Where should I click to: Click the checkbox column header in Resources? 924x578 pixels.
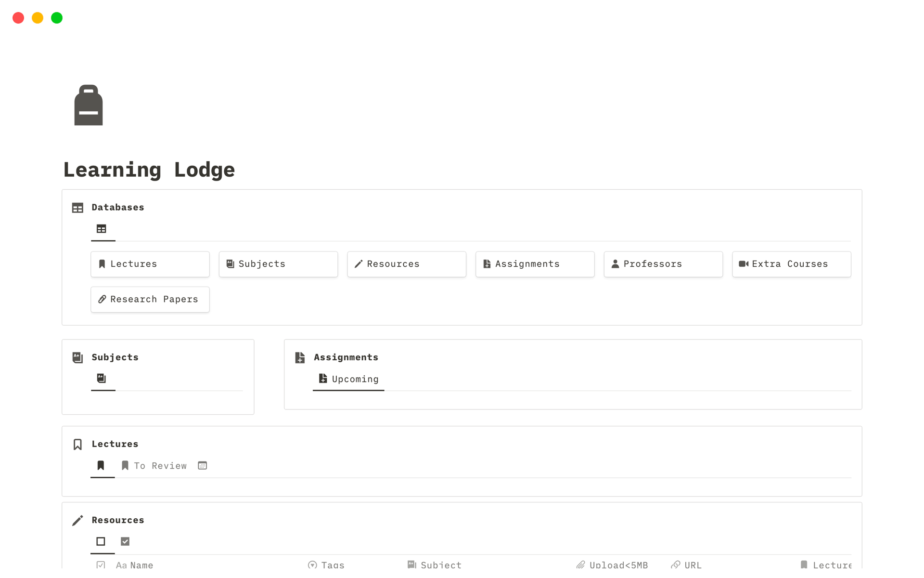point(101,565)
